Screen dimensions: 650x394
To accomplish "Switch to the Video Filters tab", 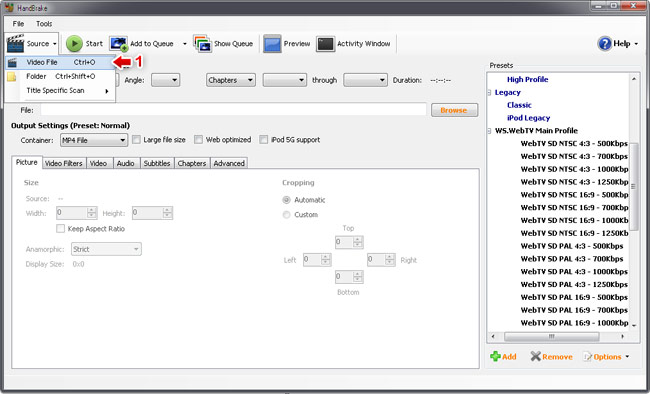I will click(x=63, y=163).
